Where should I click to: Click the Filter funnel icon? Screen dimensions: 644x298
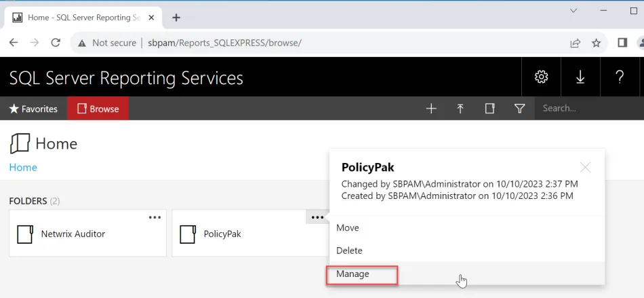[x=519, y=109]
